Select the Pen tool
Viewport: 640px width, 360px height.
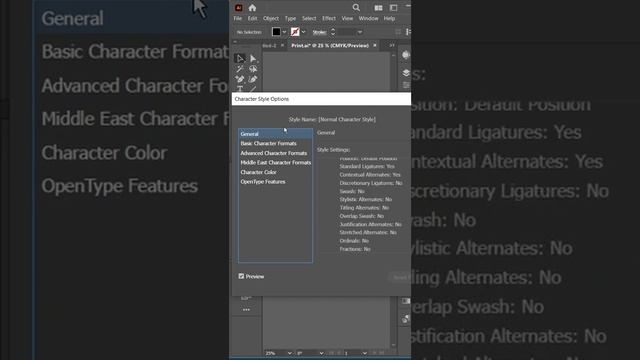pos(240,79)
